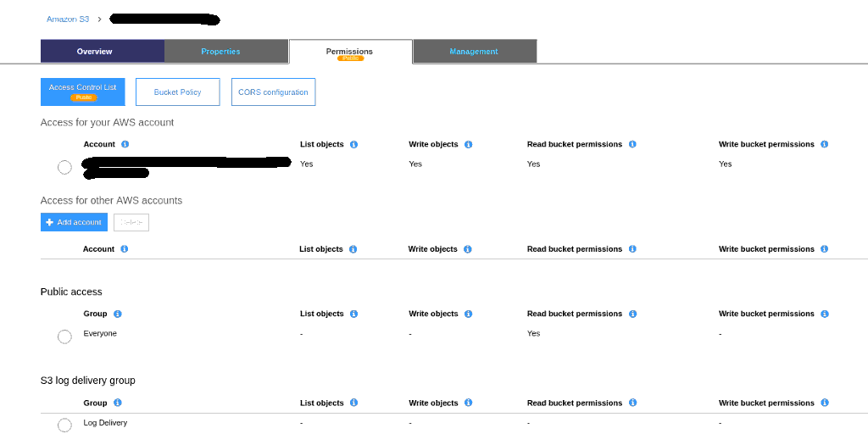The width and height of the screenshot is (868, 445).
Task: Click the Add account button
Action: point(74,222)
